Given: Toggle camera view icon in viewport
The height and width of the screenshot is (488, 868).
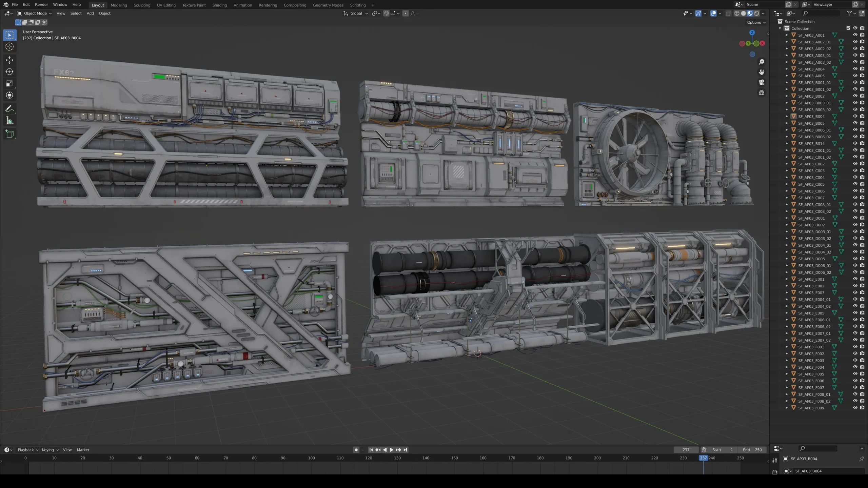Looking at the screenshot, I should (x=762, y=82).
